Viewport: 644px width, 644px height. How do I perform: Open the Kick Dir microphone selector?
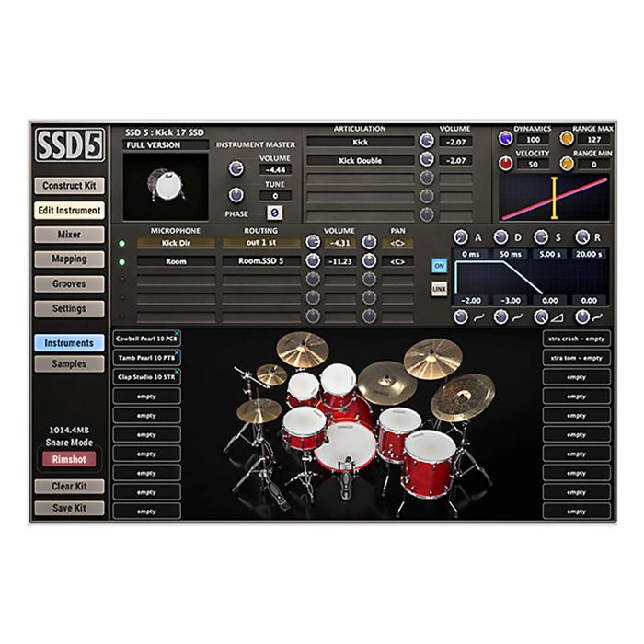coord(176,243)
